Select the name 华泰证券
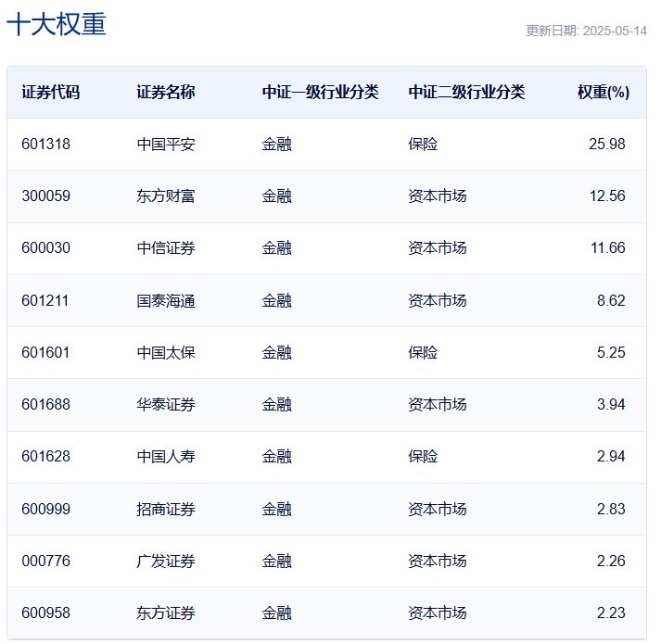Image resolution: width=661 pixels, height=644 pixels. pyautogui.click(x=166, y=405)
